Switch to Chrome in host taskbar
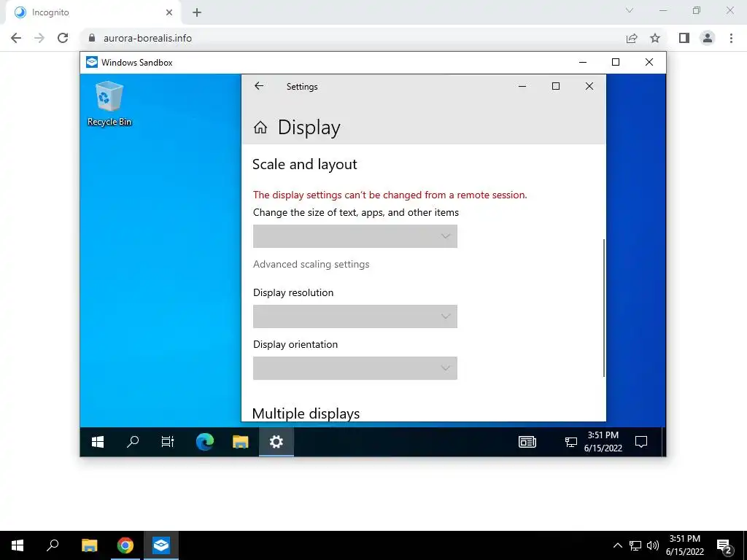The width and height of the screenshot is (747, 560). pyautogui.click(x=125, y=545)
